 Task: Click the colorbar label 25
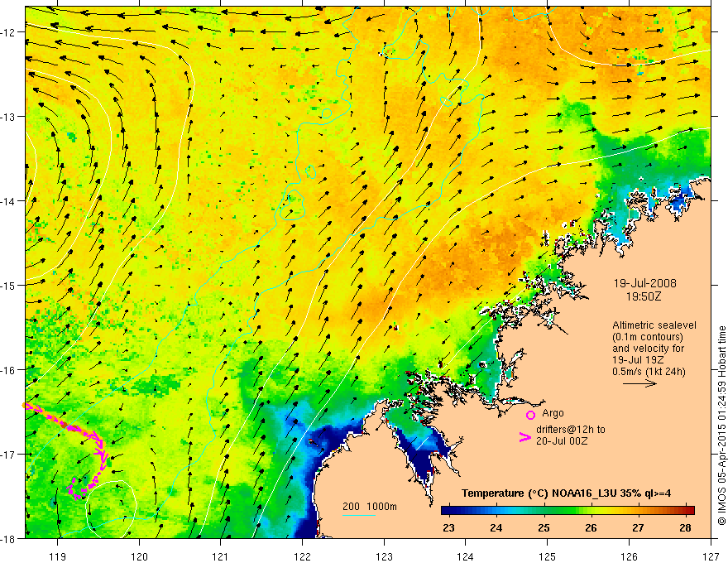coord(544,527)
